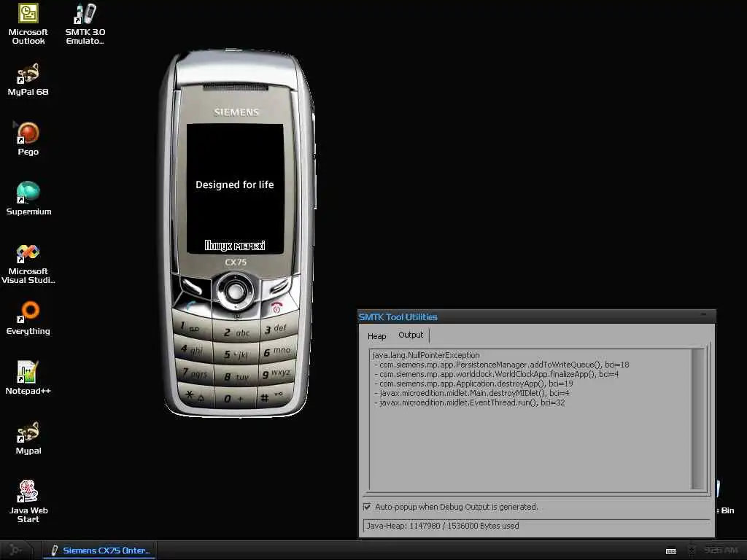Click the Start button on taskbar
747x560 pixels.
16,550
